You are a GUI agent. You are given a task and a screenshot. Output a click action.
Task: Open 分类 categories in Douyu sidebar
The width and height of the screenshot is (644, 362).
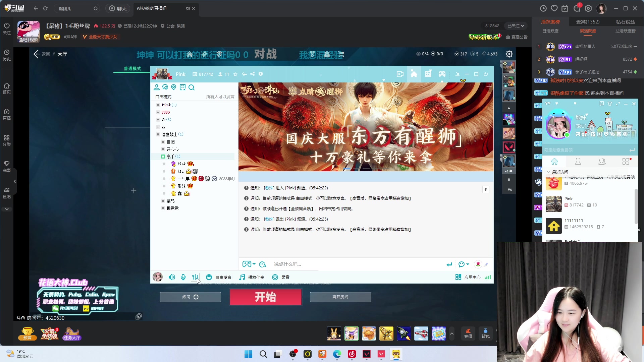coord(7,141)
